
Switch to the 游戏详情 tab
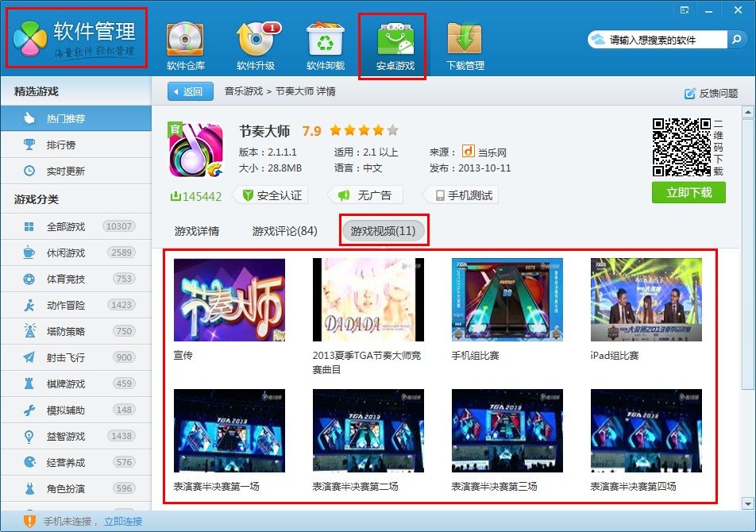[x=197, y=231]
